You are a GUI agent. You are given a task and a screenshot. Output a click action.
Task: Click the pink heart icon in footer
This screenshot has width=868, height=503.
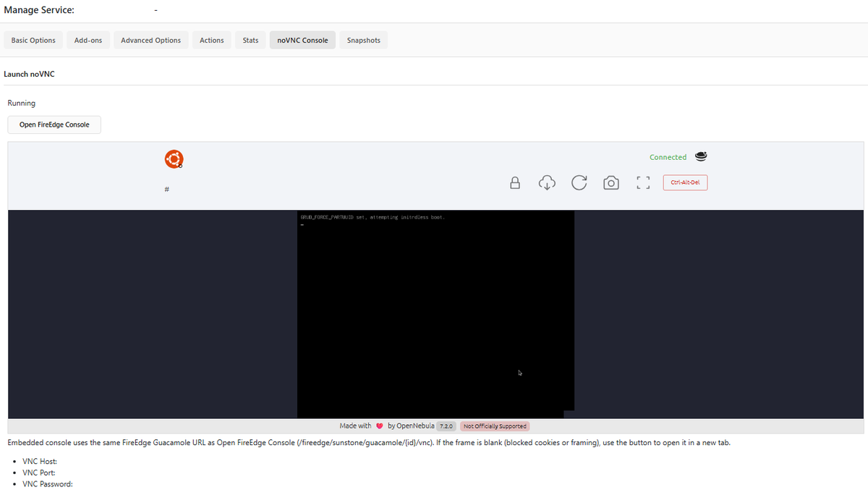tap(380, 426)
